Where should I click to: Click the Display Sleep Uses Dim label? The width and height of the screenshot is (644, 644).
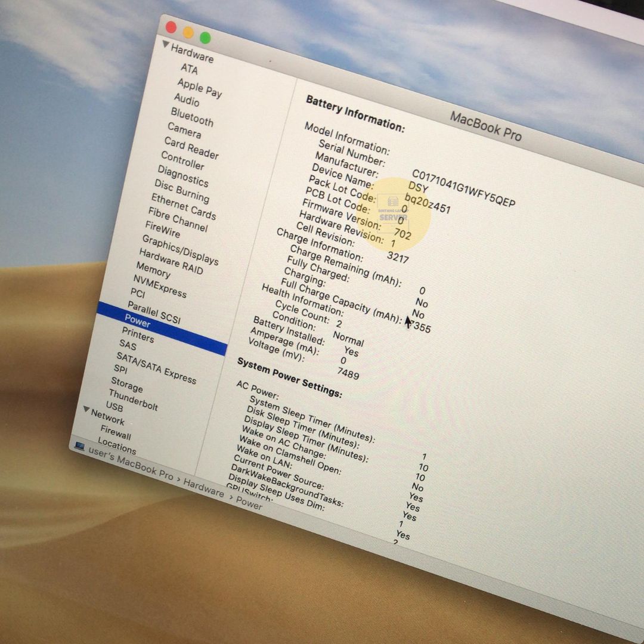tap(277, 493)
